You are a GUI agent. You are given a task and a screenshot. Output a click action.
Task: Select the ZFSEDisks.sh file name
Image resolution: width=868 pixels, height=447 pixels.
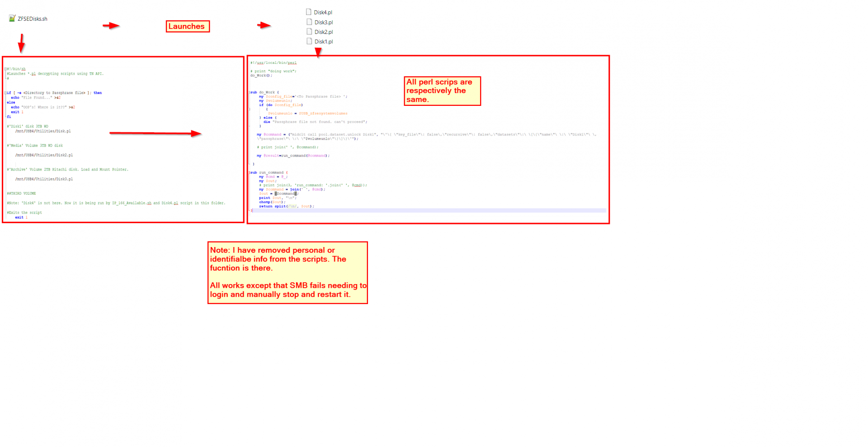(33, 19)
